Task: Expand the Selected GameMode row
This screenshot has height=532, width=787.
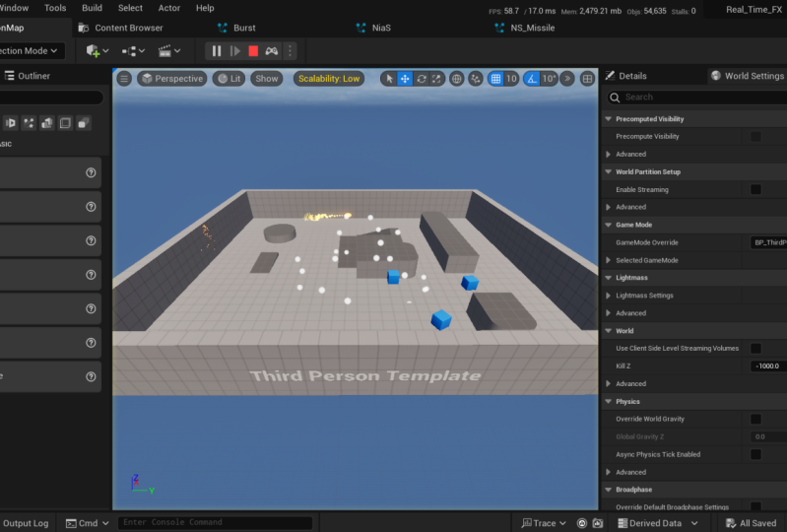Action: tap(609, 260)
